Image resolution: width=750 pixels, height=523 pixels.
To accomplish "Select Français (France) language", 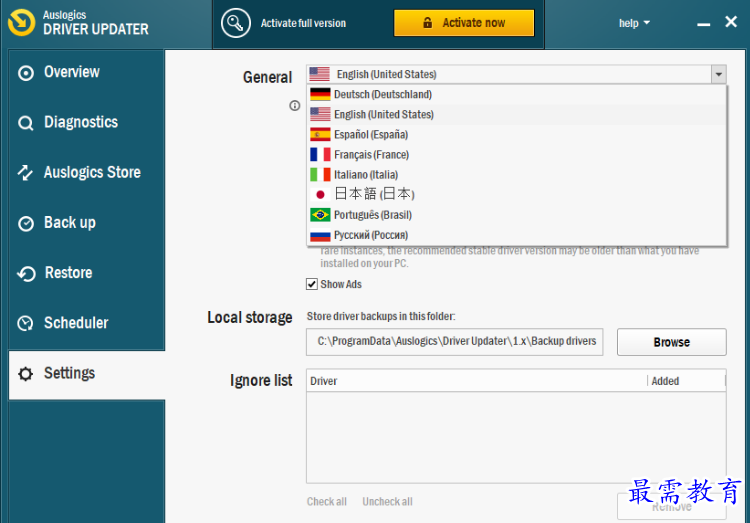I will click(516, 155).
